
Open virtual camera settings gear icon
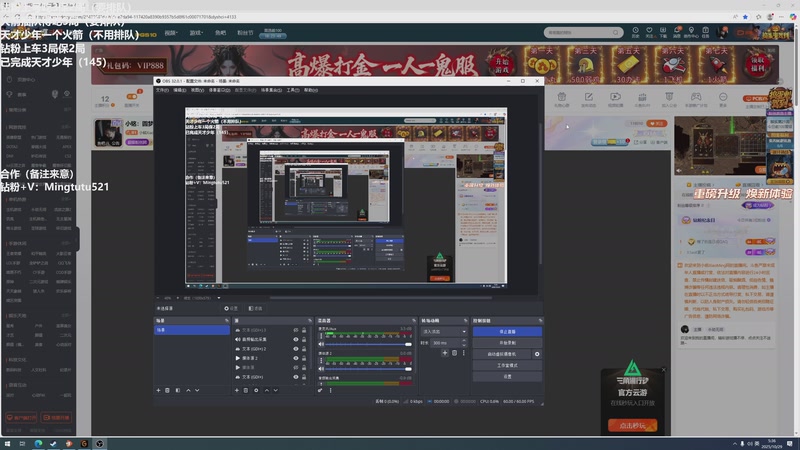[537, 354]
